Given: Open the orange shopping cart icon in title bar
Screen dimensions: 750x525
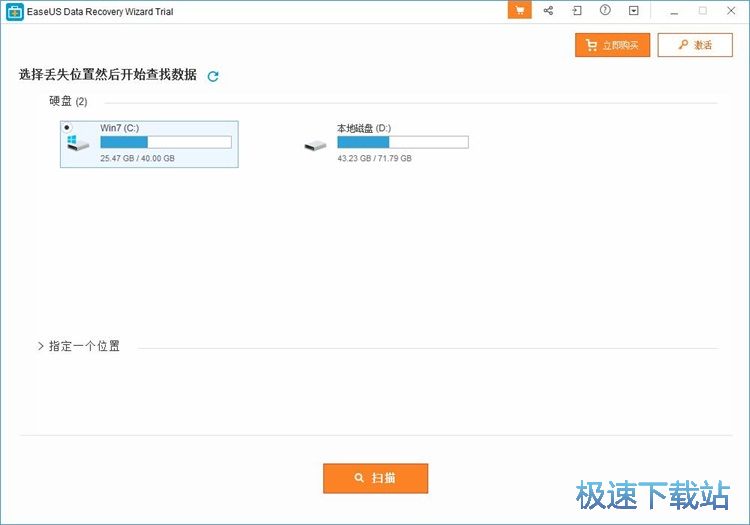Looking at the screenshot, I should point(519,10).
